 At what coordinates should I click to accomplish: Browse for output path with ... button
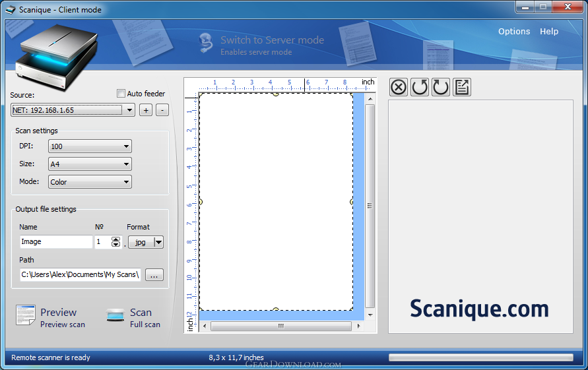[154, 275]
